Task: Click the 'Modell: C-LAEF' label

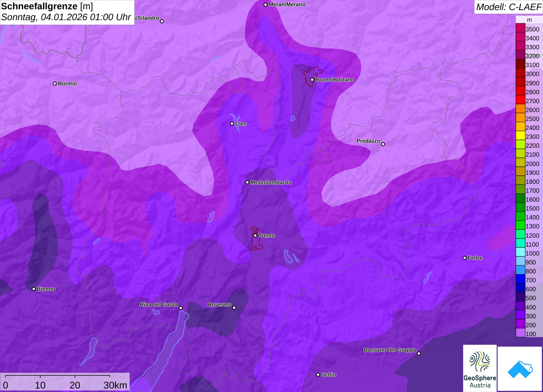Action: pyautogui.click(x=509, y=7)
